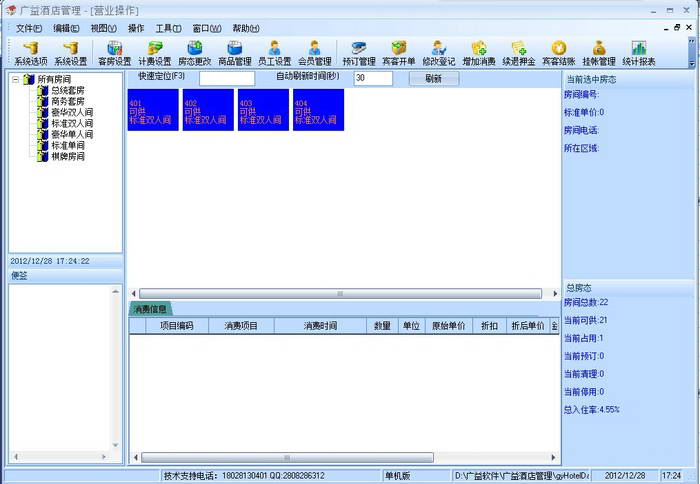Select 标准双人间 in room tree
Screen dimensions: 700x484
point(72,123)
